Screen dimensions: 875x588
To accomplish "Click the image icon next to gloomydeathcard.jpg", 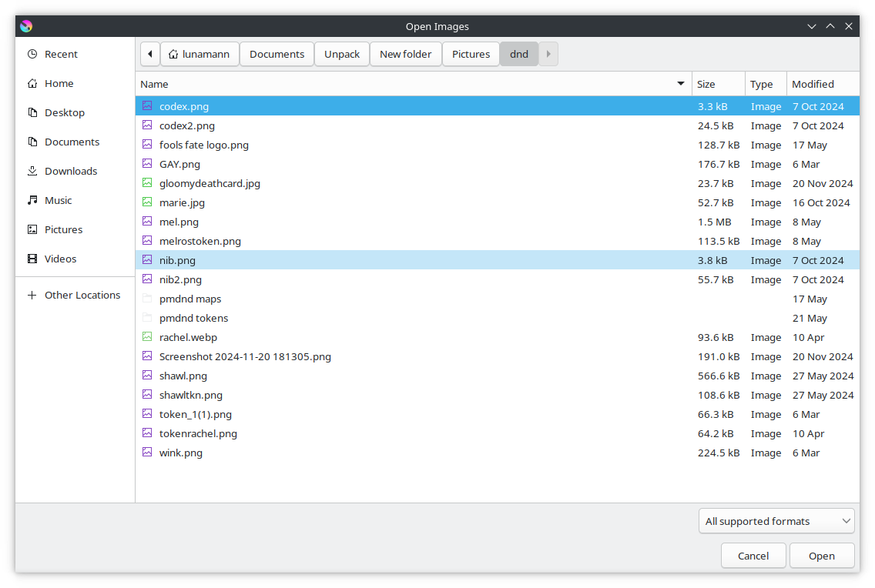I will coord(147,183).
